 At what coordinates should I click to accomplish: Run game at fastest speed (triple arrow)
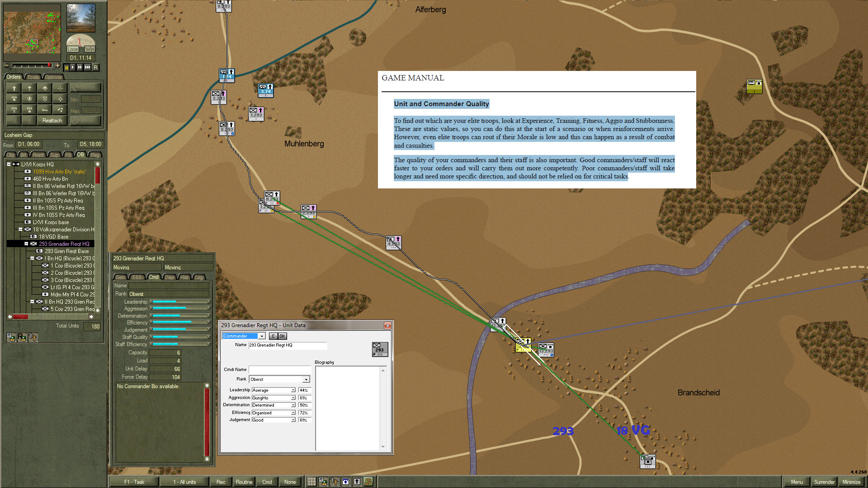[x=88, y=67]
